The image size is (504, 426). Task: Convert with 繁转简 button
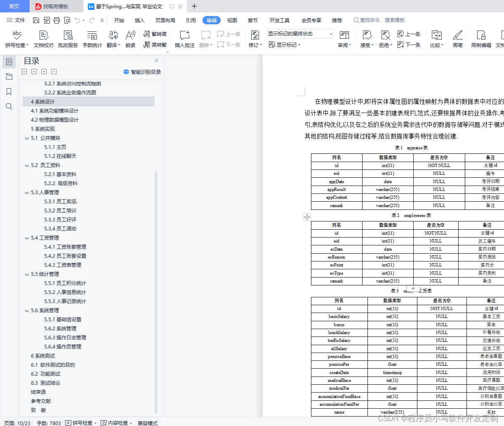(x=155, y=34)
